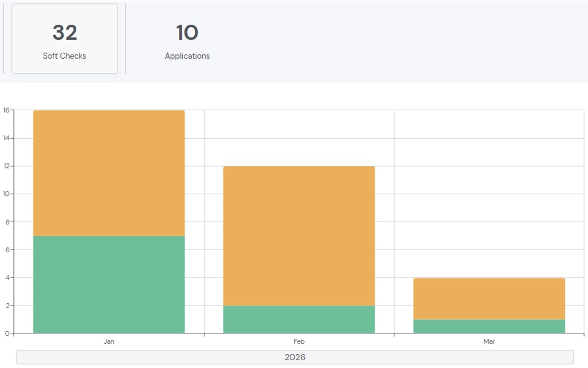Click the 12 label on y-axis
Image resolution: width=588 pixels, height=368 pixels.
click(x=6, y=166)
